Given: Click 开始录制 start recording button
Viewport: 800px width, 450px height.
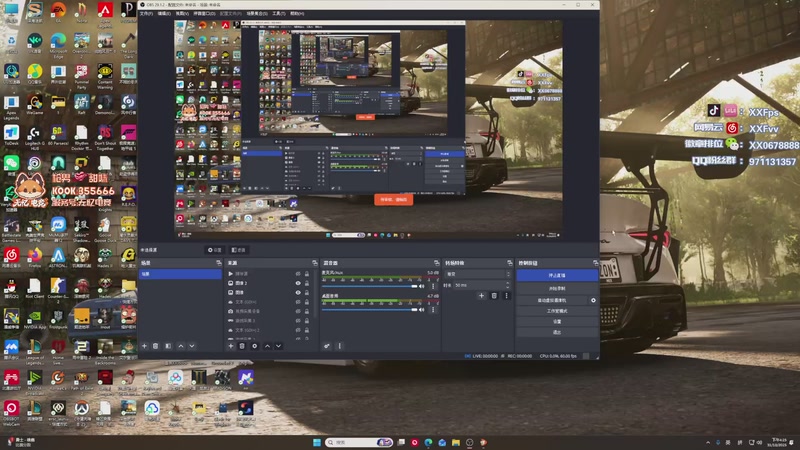Looking at the screenshot, I should pos(557,288).
